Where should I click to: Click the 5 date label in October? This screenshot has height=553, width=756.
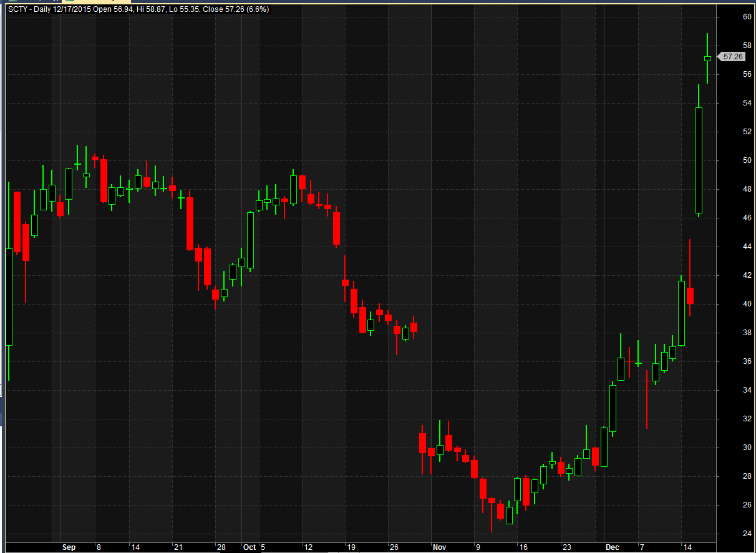tap(263, 547)
